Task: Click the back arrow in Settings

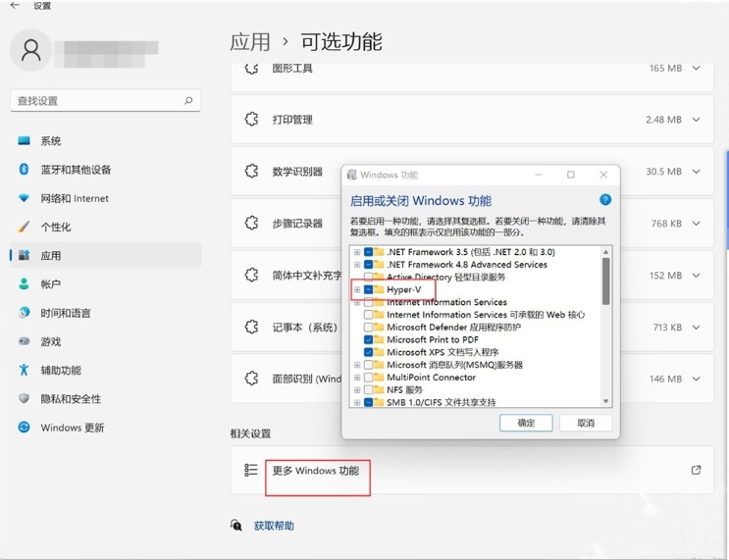Action: point(15,5)
